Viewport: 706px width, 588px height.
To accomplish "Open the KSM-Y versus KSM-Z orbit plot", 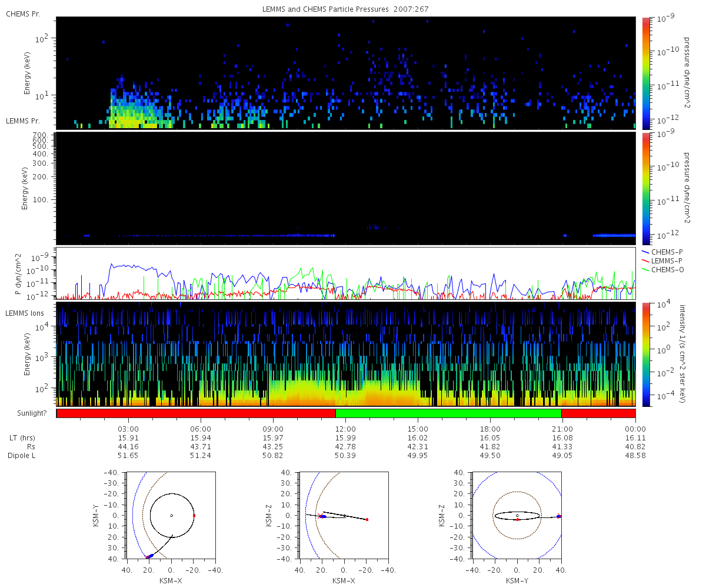I will pos(517,516).
